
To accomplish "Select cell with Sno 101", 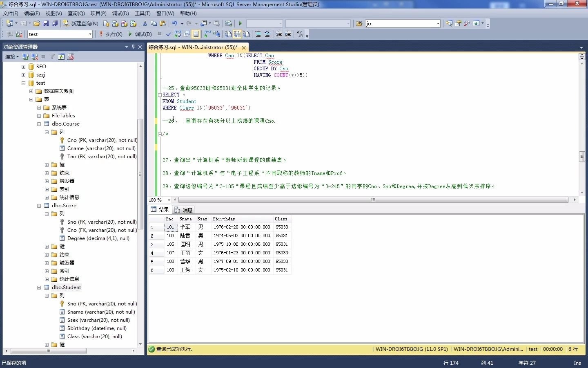I will pyautogui.click(x=171, y=227).
